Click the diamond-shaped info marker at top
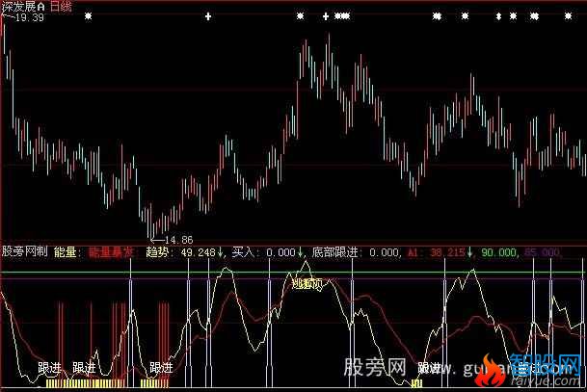Image resolution: width=587 pixels, height=392 pixels. (498, 16)
